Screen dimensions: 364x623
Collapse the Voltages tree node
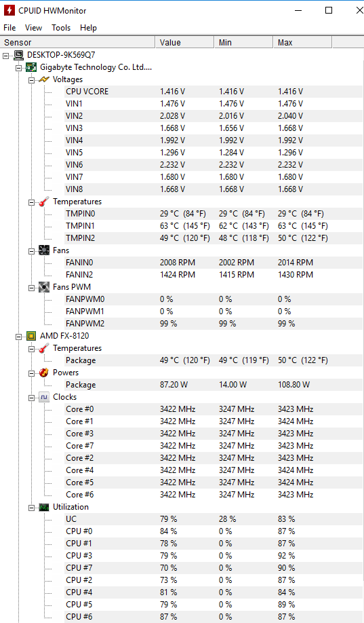pos(31,80)
